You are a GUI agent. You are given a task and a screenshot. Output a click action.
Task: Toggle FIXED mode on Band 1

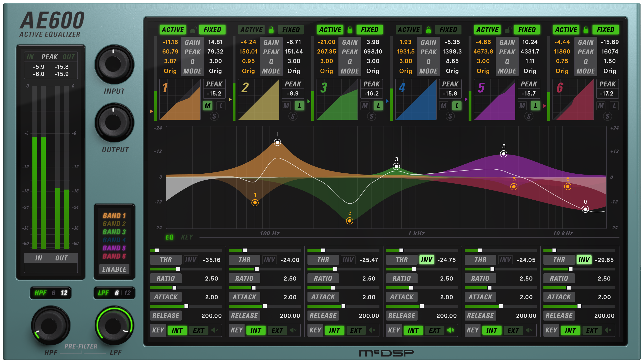[x=212, y=30]
